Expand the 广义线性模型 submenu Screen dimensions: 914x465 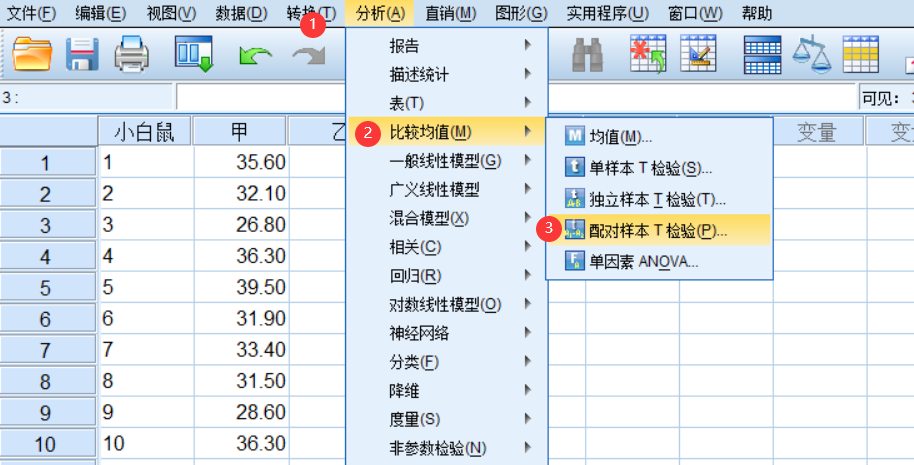coord(447,189)
